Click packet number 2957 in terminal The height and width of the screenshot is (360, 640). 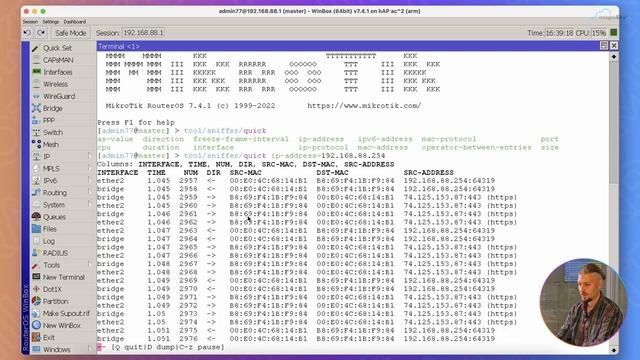click(x=188, y=180)
